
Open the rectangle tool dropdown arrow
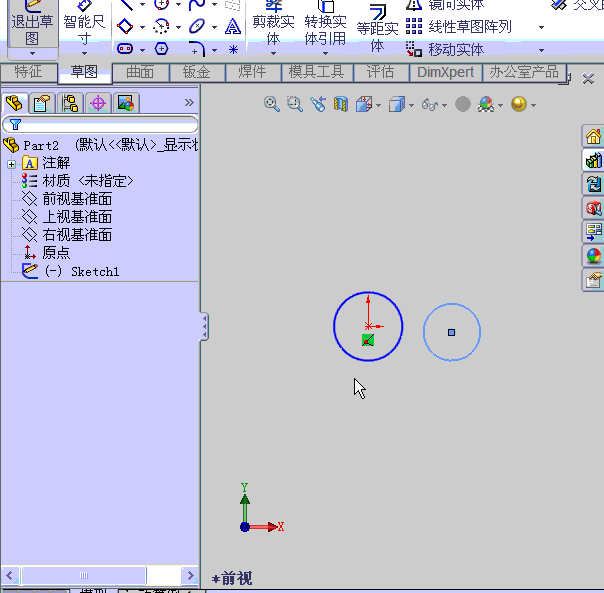pos(142,27)
